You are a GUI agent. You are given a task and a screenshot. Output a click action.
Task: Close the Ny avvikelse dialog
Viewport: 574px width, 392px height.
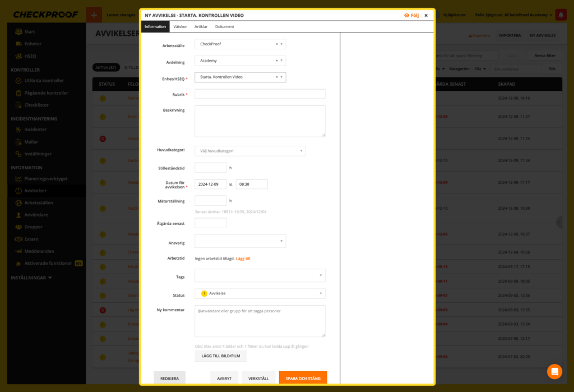coord(426,16)
